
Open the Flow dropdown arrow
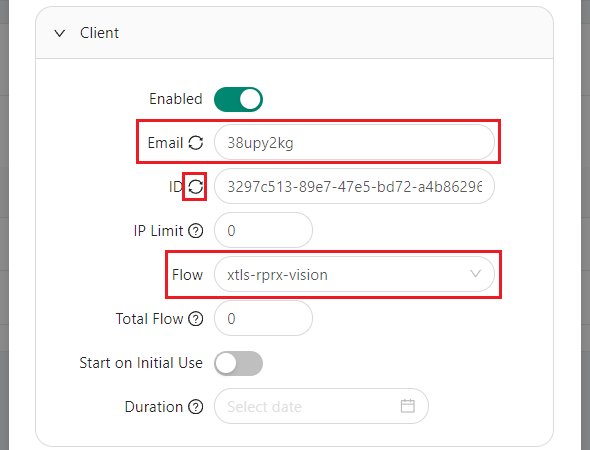(476, 274)
